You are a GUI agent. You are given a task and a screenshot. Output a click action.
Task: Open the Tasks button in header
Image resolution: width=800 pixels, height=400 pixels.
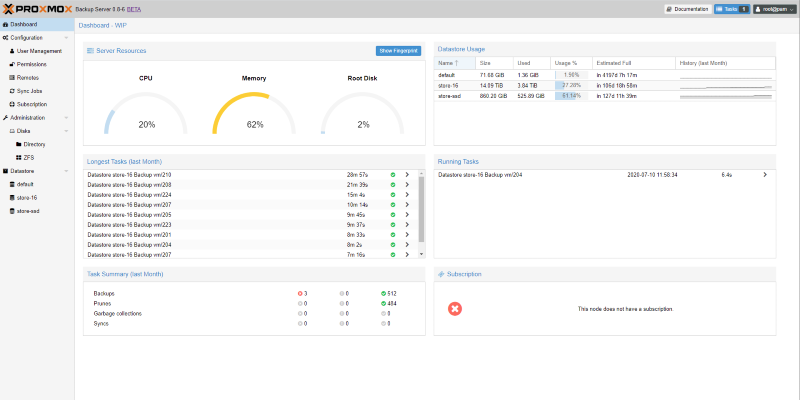tap(730, 9)
